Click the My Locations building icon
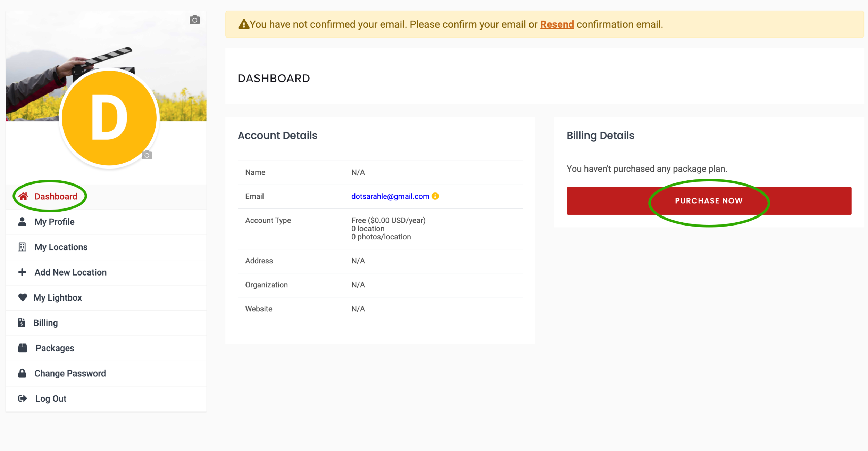 (x=22, y=247)
